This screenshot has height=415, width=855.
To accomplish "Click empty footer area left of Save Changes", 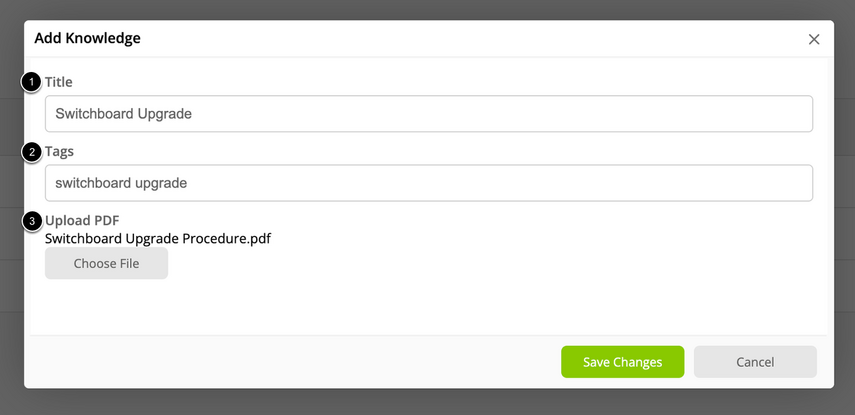I will (294, 362).
